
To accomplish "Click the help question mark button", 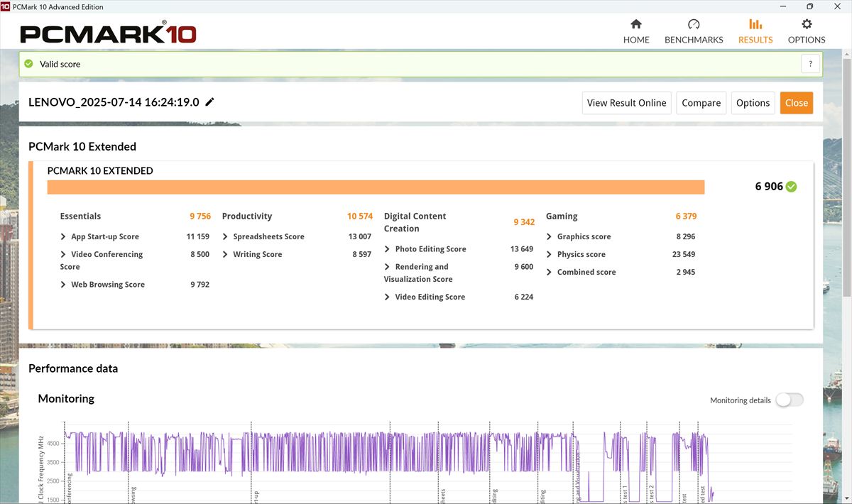I will coord(811,64).
